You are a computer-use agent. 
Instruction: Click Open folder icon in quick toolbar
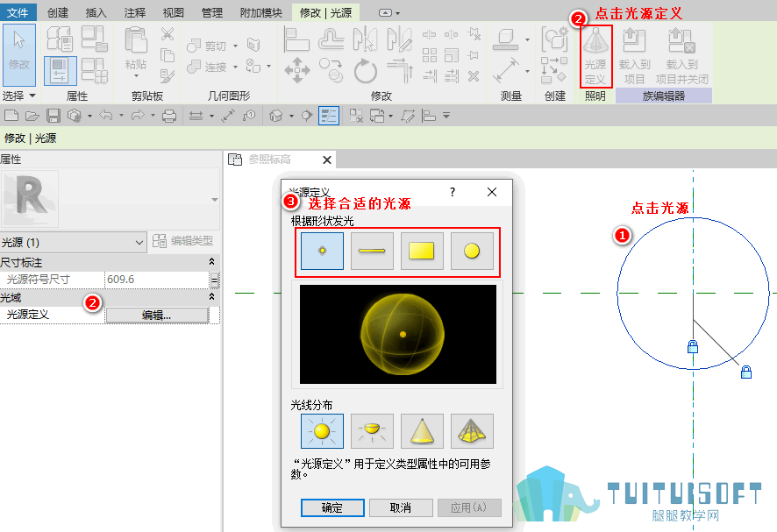(32, 116)
